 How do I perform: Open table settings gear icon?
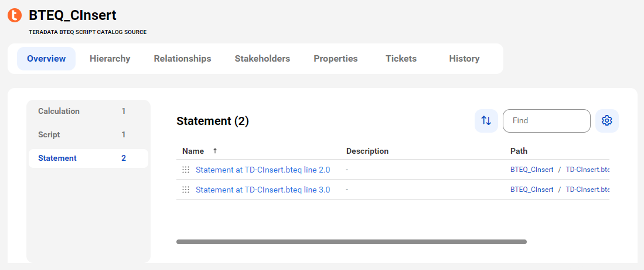pyautogui.click(x=607, y=120)
